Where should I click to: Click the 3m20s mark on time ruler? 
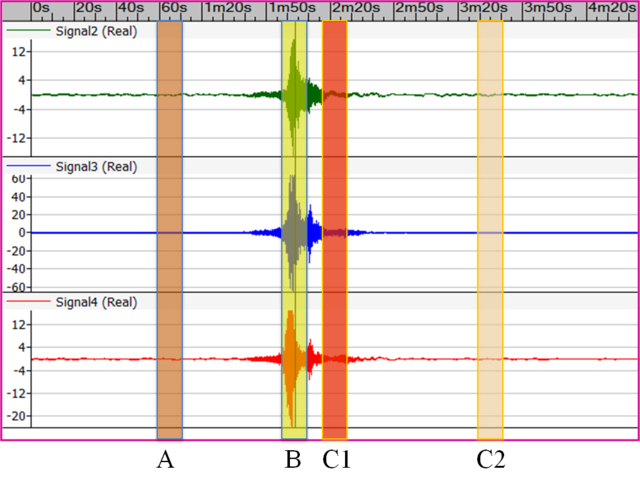coord(484,8)
